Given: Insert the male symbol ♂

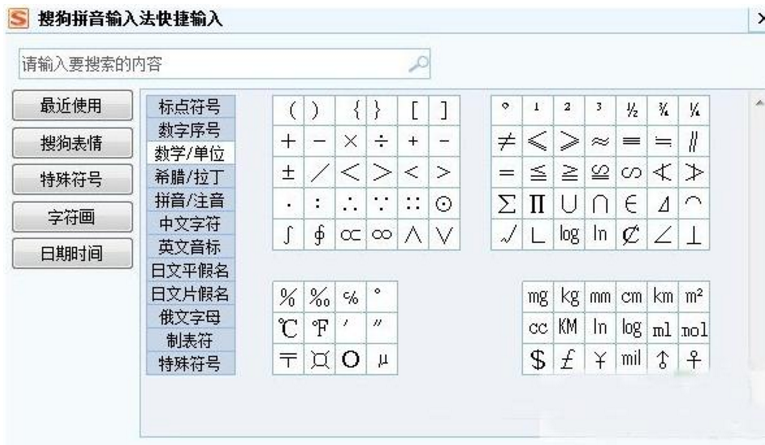Looking at the screenshot, I should click(x=662, y=359).
